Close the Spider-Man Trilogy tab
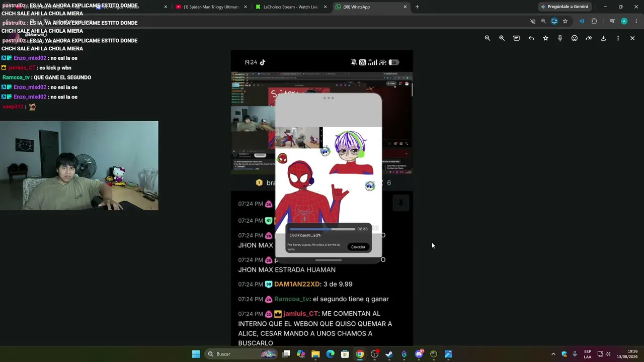Screen dimensions: 644x362 pos(246,7)
